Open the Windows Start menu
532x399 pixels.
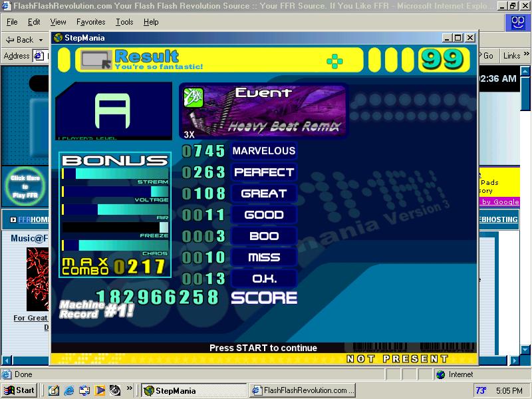pos(19,390)
